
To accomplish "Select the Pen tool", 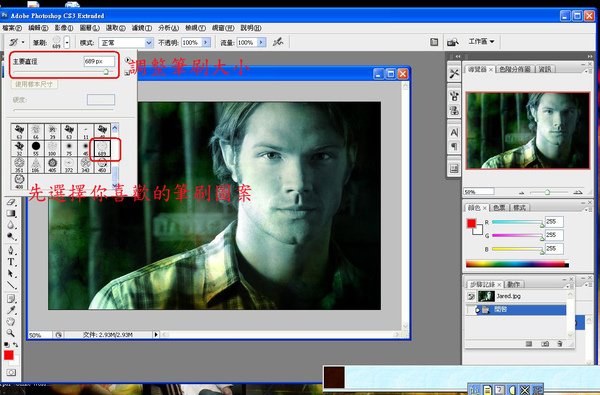I will point(11,250).
